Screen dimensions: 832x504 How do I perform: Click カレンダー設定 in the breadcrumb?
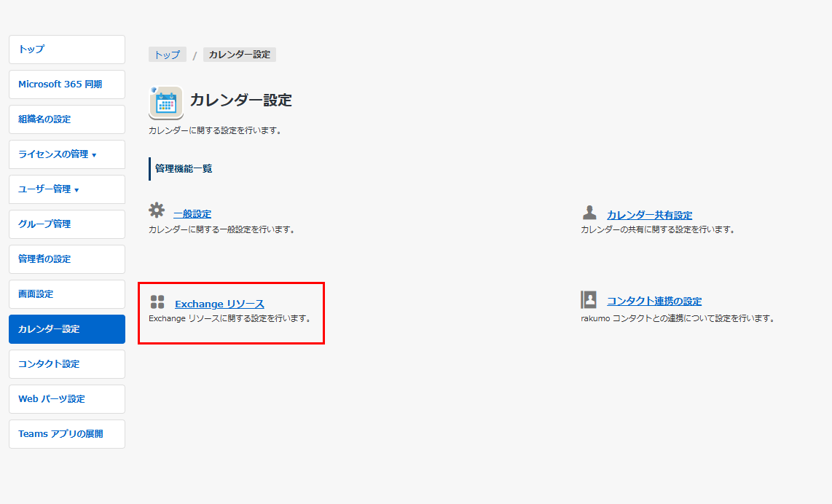[x=239, y=55]
